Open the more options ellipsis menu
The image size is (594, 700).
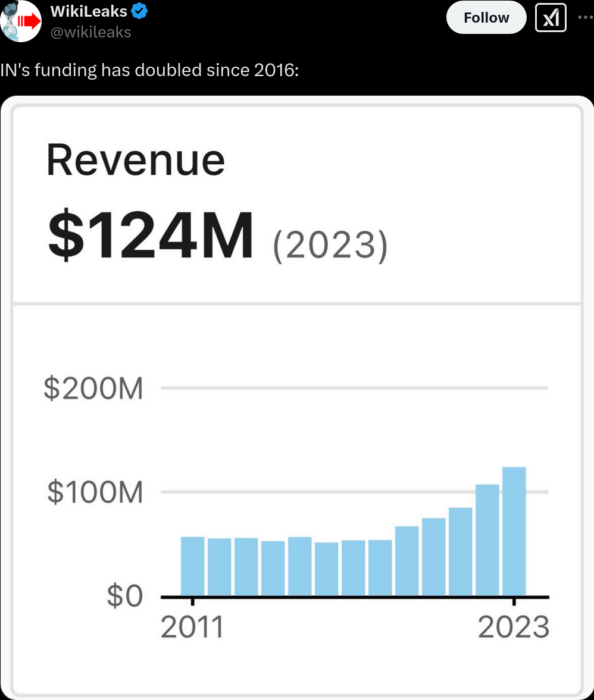click(586, 17)
